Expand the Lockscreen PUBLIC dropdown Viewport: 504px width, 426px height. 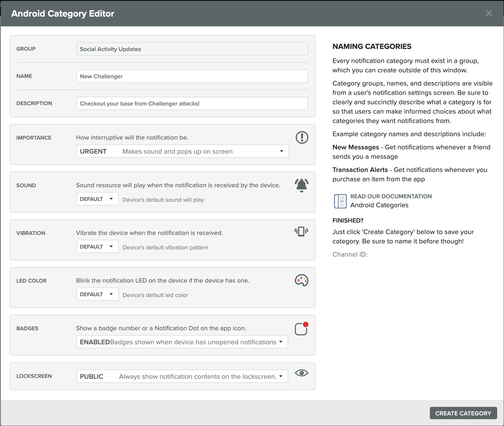click(182, 376)
